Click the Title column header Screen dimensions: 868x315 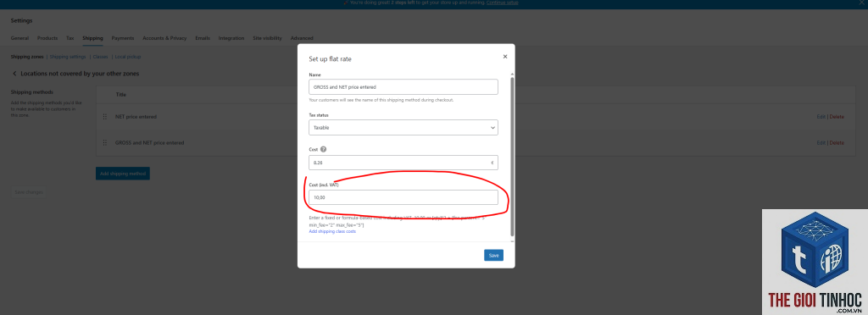(120, 95)
